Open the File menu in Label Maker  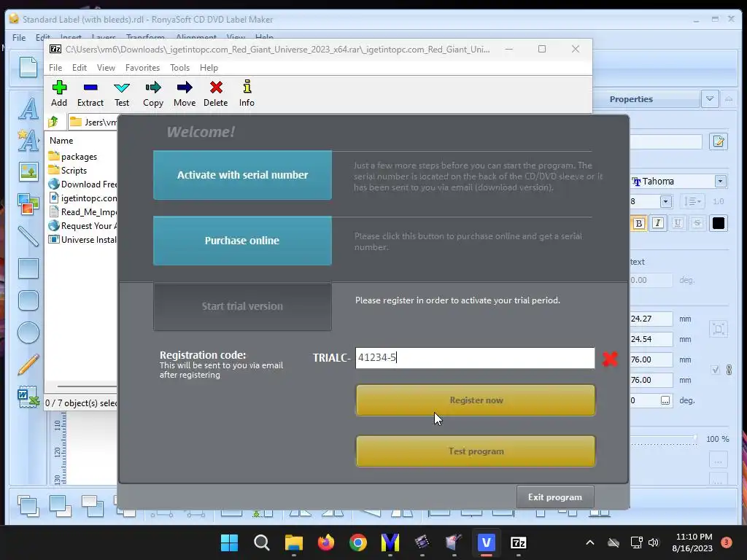pos(19,38)
